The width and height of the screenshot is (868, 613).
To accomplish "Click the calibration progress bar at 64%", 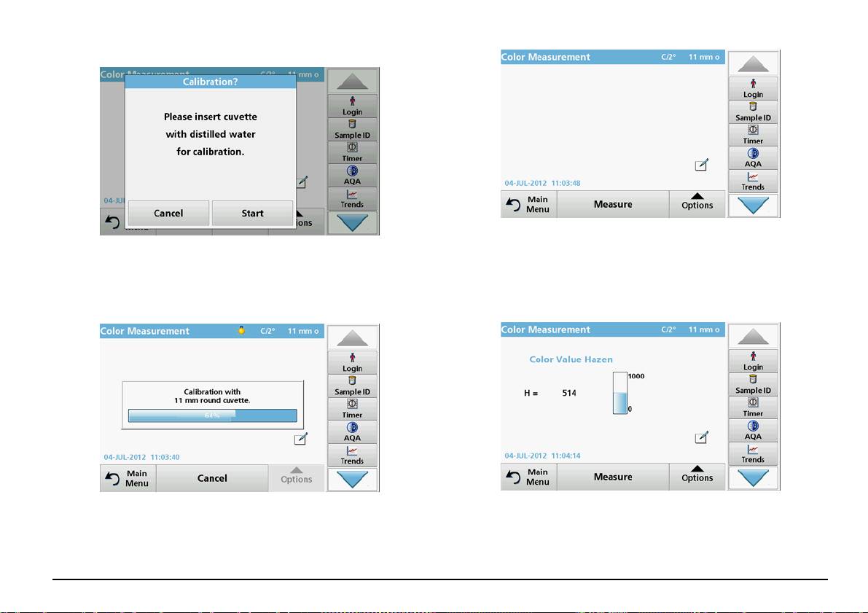I will [x=212, y=415].
